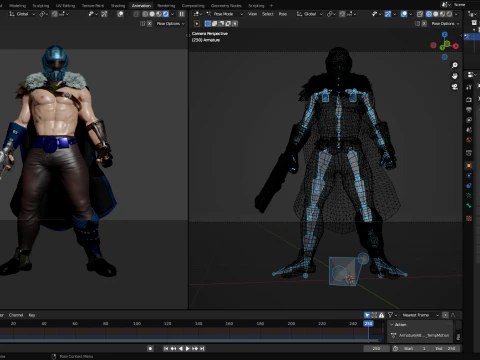Open left viewport Pose Options dropdown
The height and width of the screenshot is (360, 480).
[x=170, y=24]
